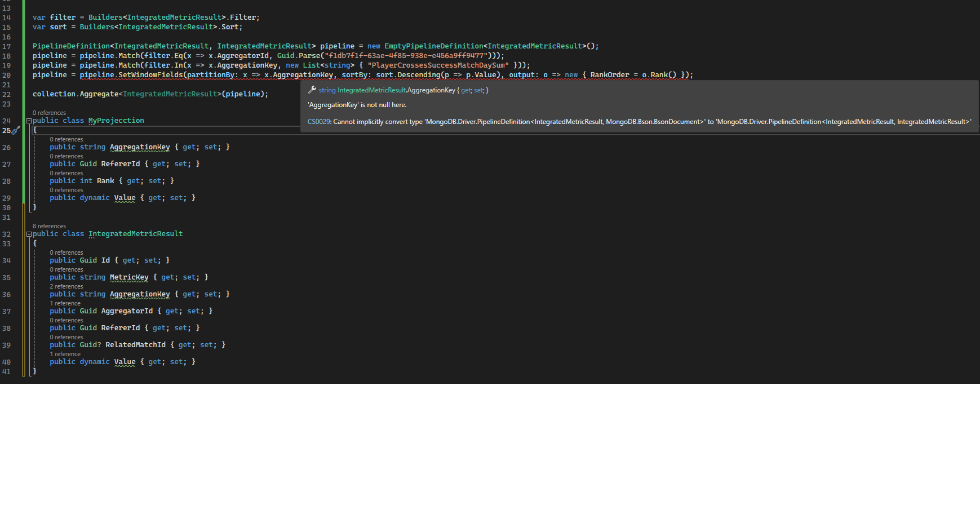This screenshot has height=523, width=980.
Task: Open "2 references" CodeLens above AggregationKey
Action: [x=66, y=286]
